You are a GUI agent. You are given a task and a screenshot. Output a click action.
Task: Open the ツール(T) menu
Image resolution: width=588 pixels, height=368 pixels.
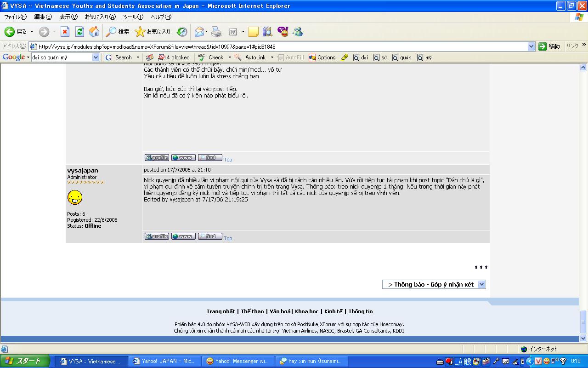(x=133, y=17)
